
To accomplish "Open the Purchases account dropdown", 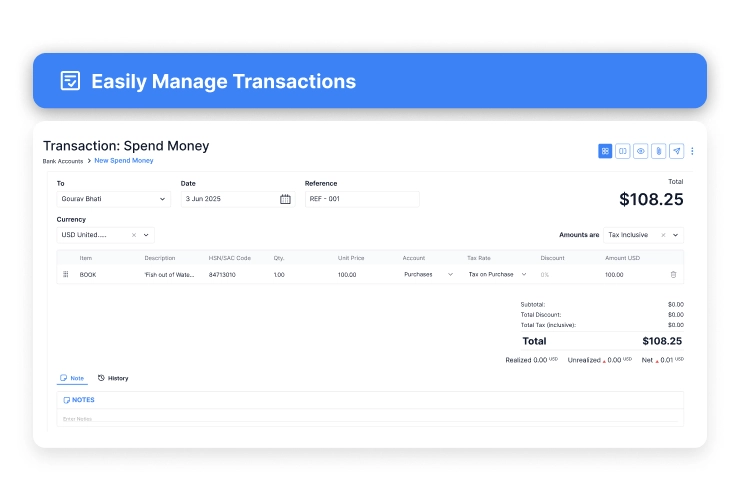I will (x=450, y=274).
